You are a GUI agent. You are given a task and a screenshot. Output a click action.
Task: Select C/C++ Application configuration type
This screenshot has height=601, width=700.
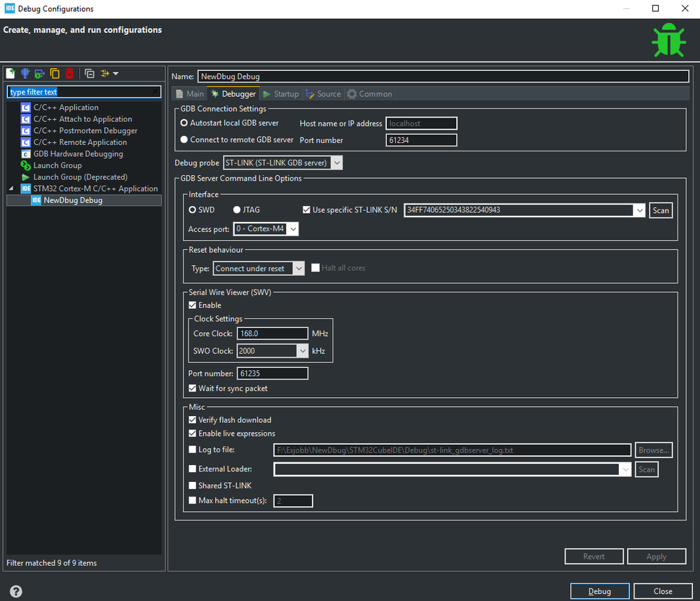coord(66,108)
